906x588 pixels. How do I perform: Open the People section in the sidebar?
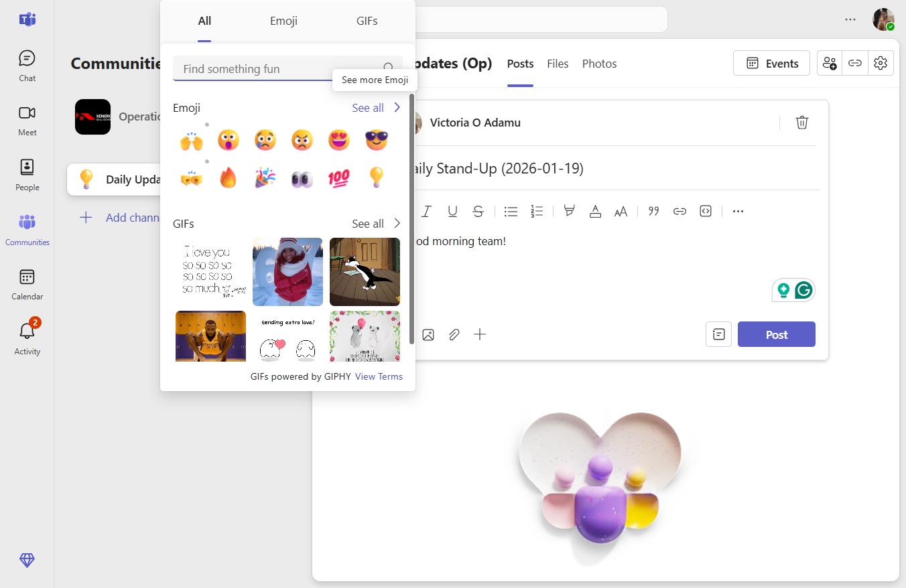pos(27,175)
